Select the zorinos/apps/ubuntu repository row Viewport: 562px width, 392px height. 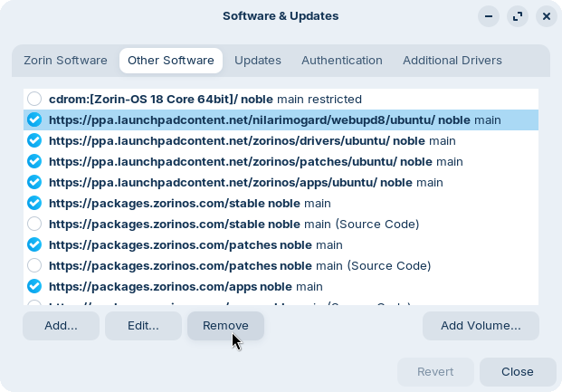(281, 182)
